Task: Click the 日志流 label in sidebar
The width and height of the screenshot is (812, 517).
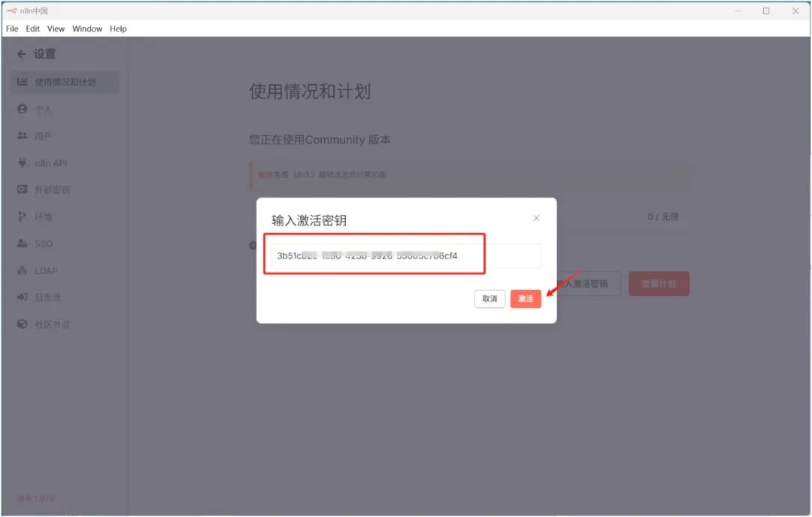Action: (x=47, y=298)
